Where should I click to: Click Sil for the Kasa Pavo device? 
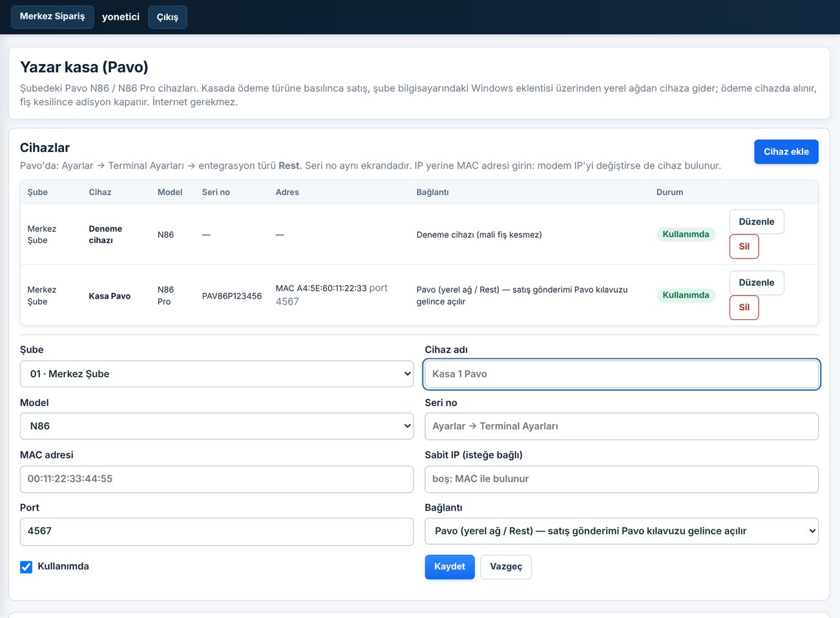744,307
